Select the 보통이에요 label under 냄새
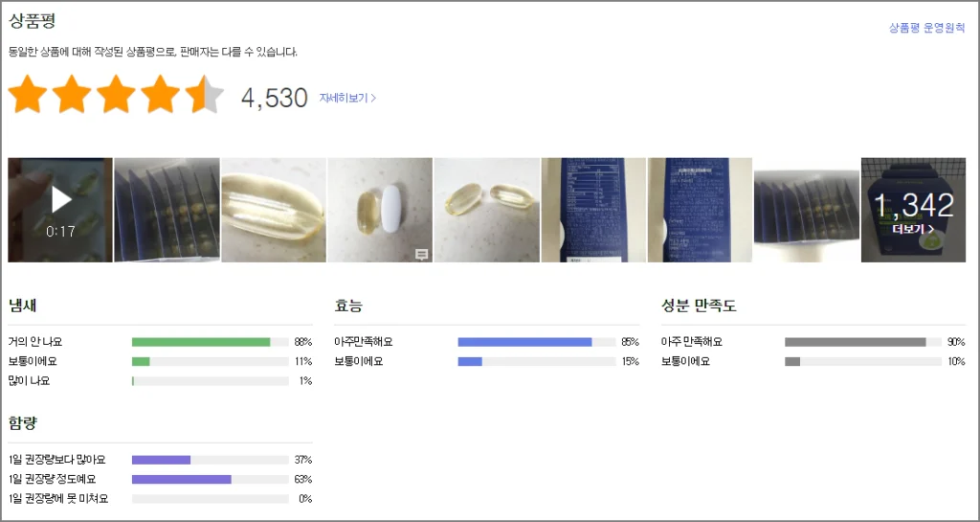The height and width of the screenshot is (522, 980). pos(33,361)
